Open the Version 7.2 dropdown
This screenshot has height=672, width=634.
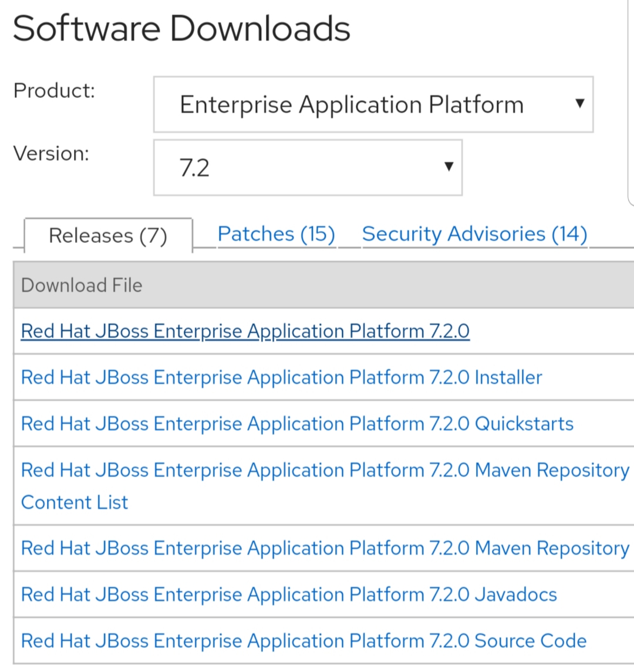point(308,168)
